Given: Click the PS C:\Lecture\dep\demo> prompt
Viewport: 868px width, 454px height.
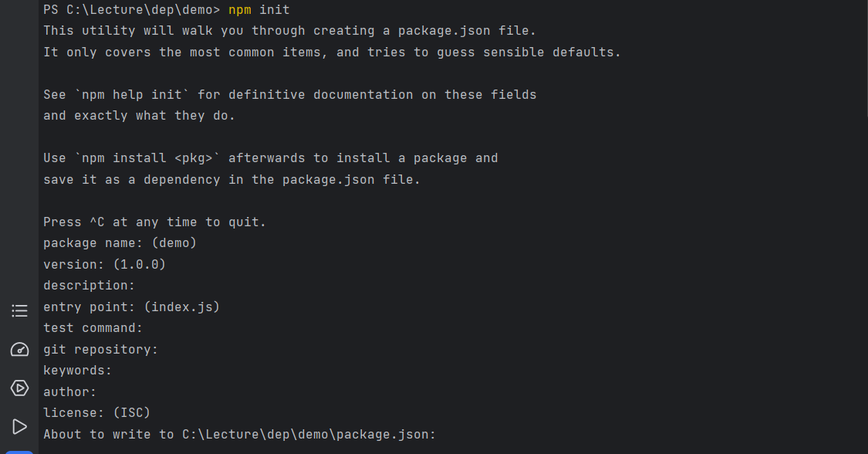Looking at the screenshot, I should (132, 10).
